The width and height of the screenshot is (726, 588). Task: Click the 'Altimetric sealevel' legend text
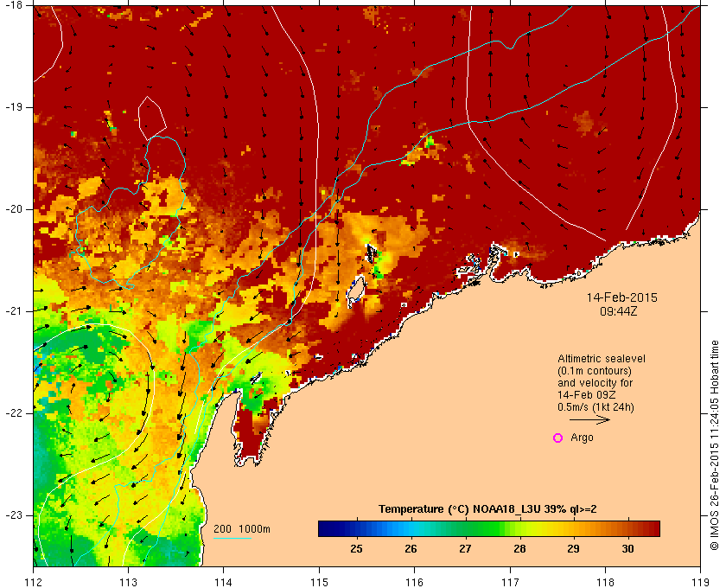click(601, 359)
